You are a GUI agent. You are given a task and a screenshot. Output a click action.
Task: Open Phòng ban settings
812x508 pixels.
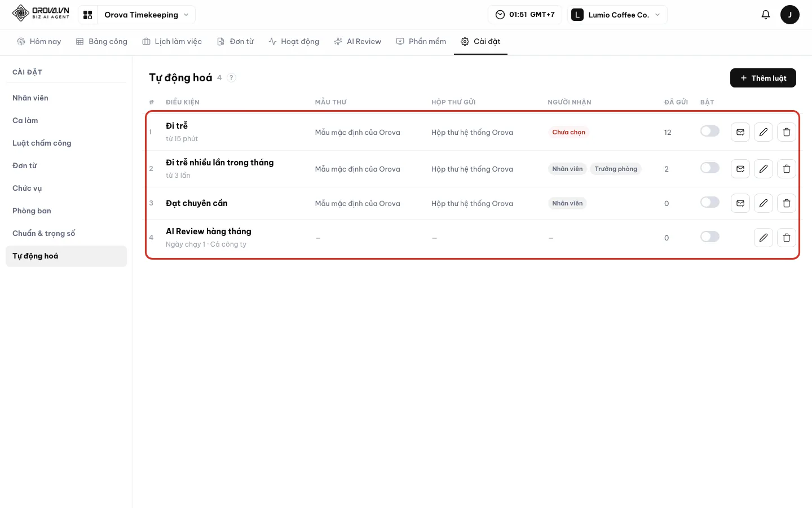66,211
